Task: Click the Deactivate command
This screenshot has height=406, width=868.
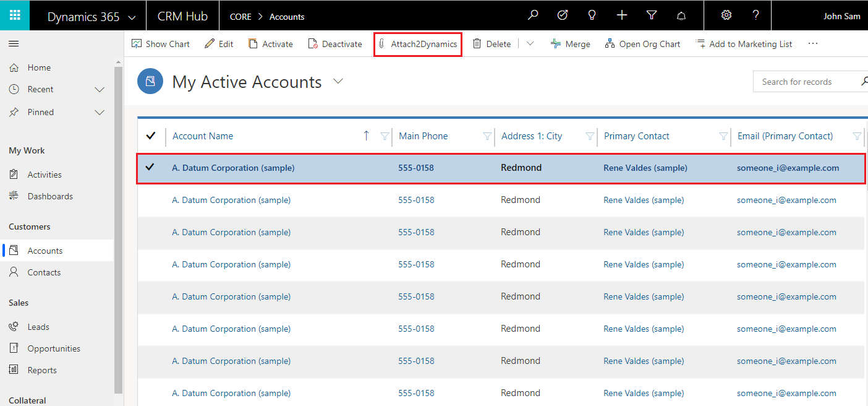Action: click(x=334, y=44)
